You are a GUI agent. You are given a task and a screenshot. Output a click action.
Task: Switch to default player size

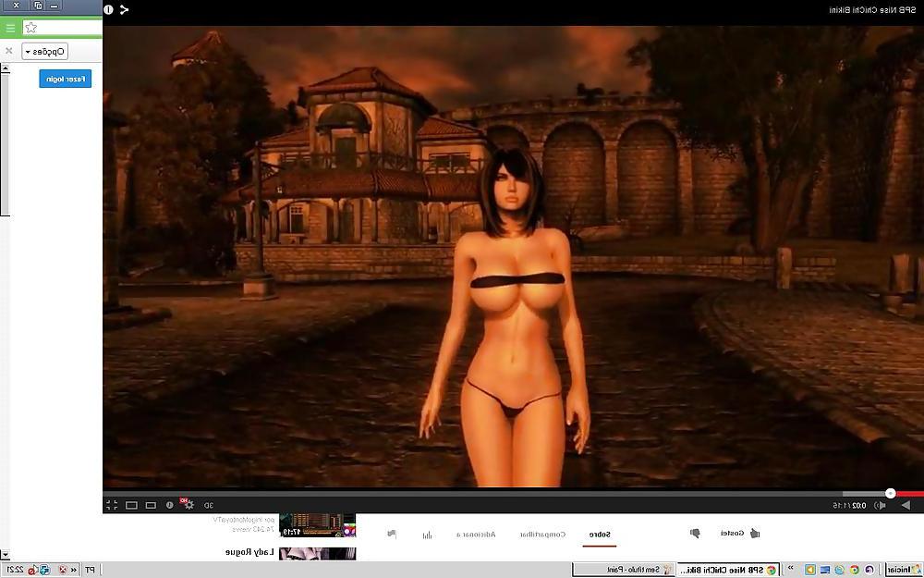click(151, 505)
